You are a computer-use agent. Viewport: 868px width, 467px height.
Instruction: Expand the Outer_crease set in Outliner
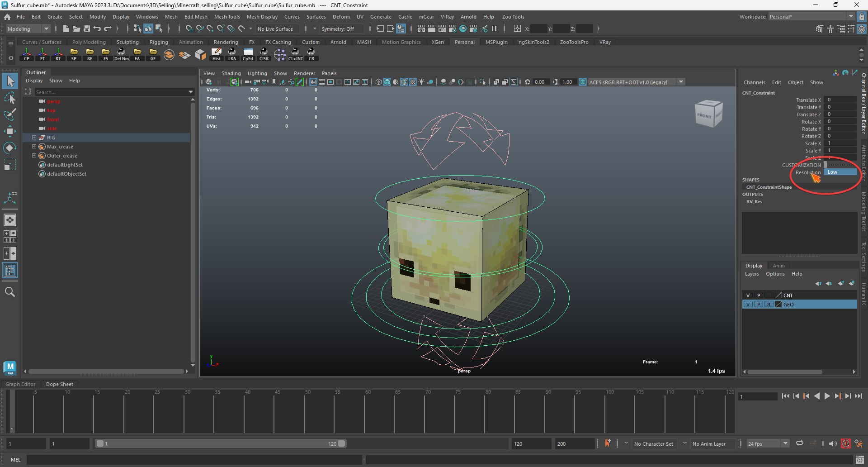point(34,156)
